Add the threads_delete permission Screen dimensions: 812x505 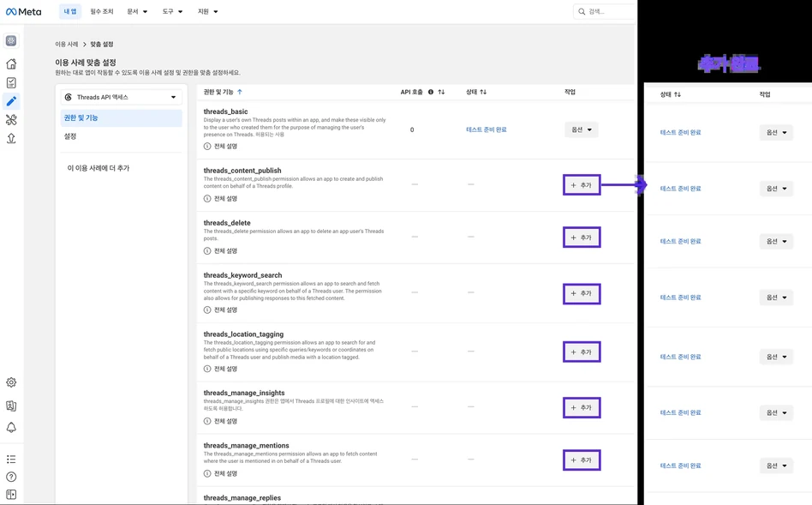[582, 237]
